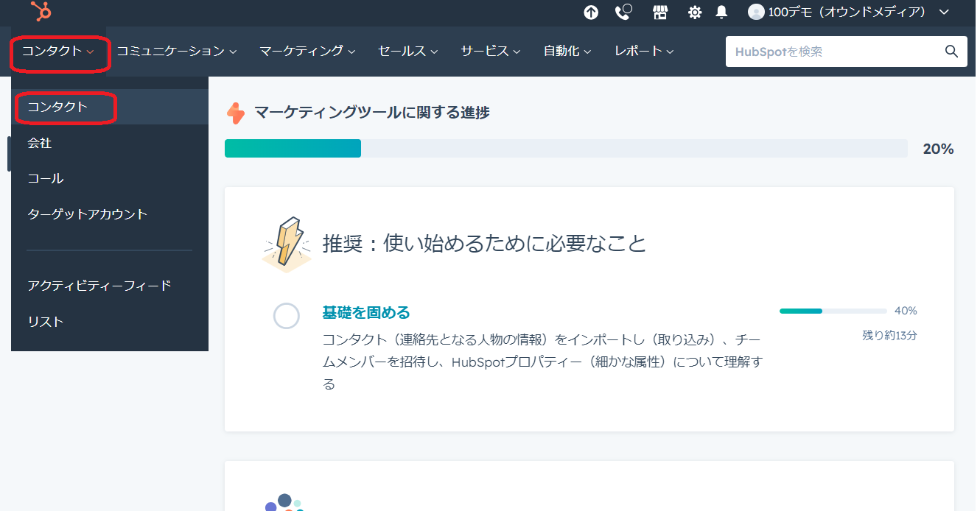Select ターゲットアカウント in the dropdown list
The image size is (980, 511).
(x=110, y=214)
